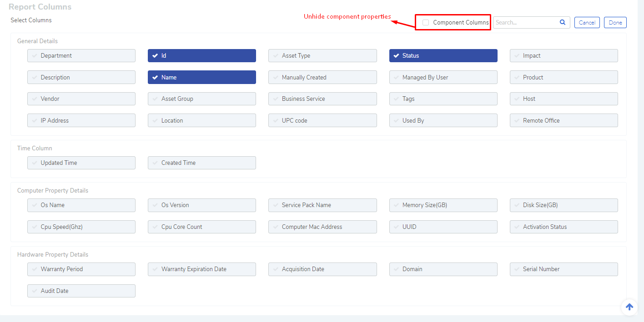
Task: Select the Description column
Action: click(x=81, y=77)
